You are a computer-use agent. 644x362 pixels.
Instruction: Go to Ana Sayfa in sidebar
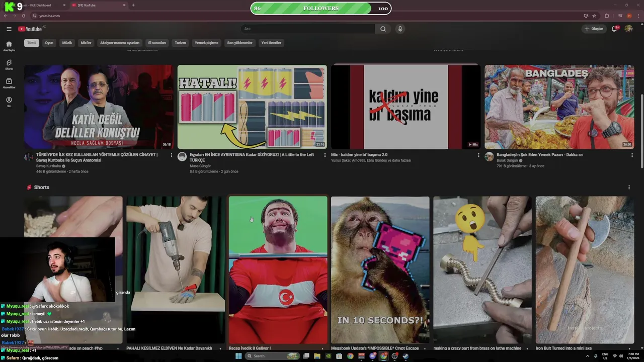pyautogui.click(x=9, y=46)
